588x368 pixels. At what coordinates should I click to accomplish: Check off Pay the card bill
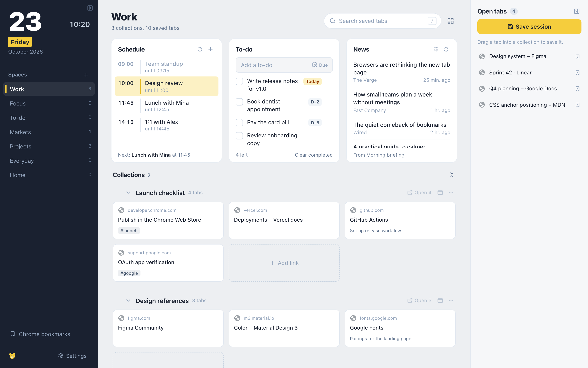click(x=239, y=122)
